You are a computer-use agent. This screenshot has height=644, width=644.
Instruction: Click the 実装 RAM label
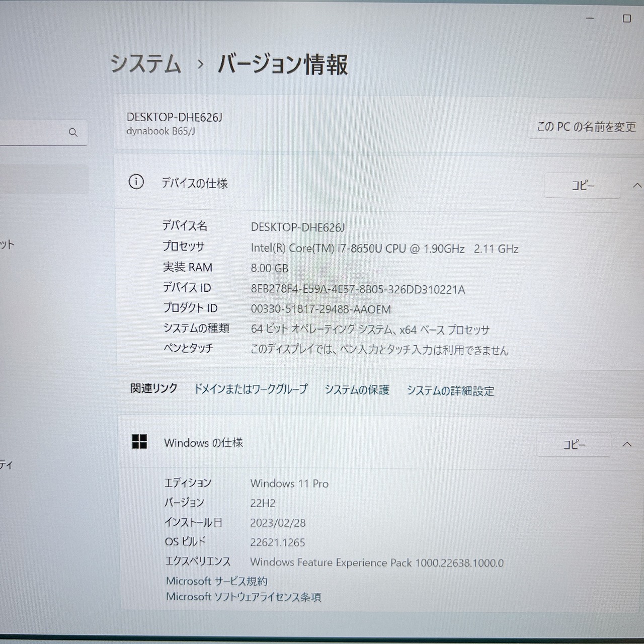click(x=187, y=267)
